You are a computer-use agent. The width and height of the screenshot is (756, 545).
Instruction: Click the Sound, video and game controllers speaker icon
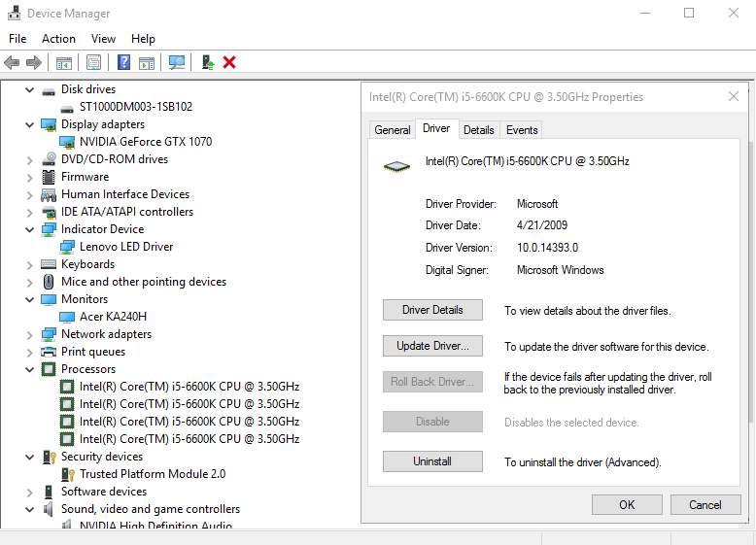49,509
